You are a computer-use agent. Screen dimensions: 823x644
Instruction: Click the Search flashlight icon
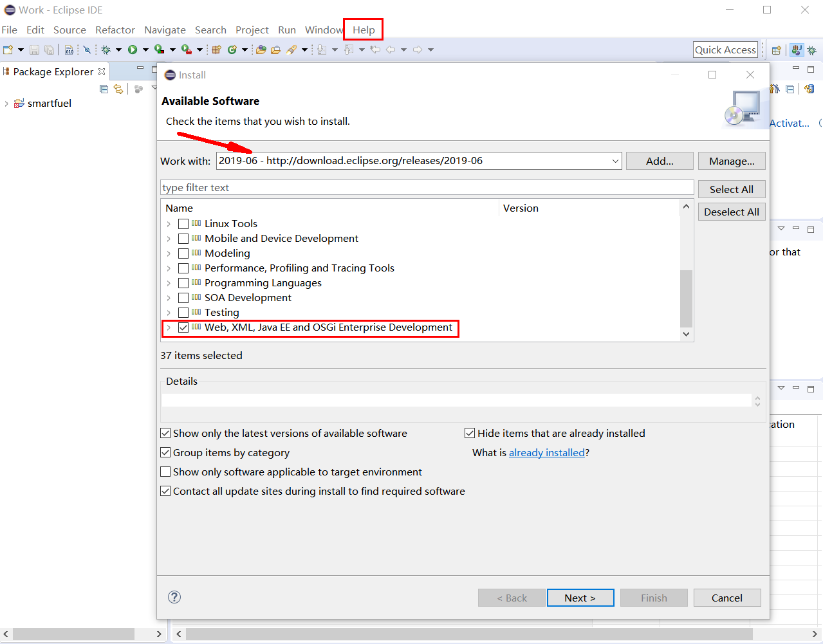point(291,50)
